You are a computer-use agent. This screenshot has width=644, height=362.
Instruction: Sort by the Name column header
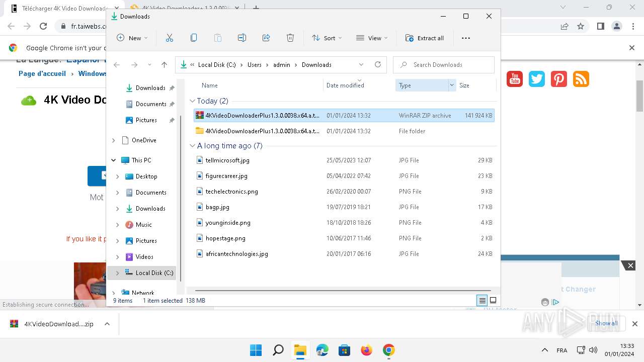pos(210,85)
